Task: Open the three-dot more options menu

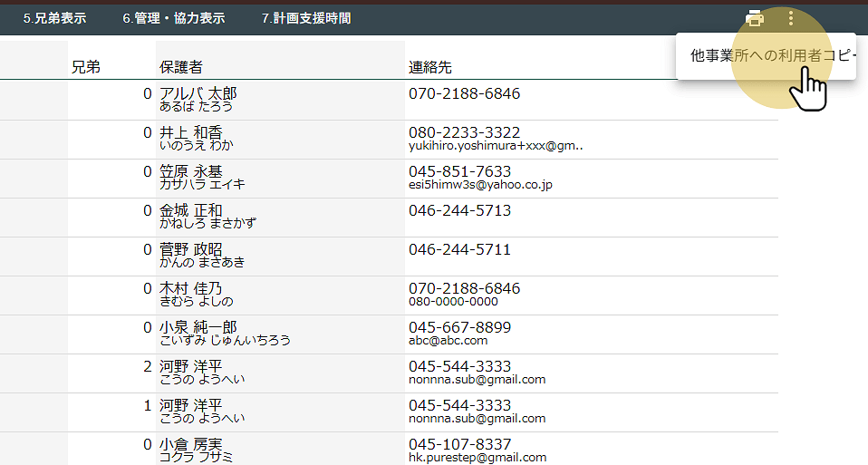Action: coord(791,18)
